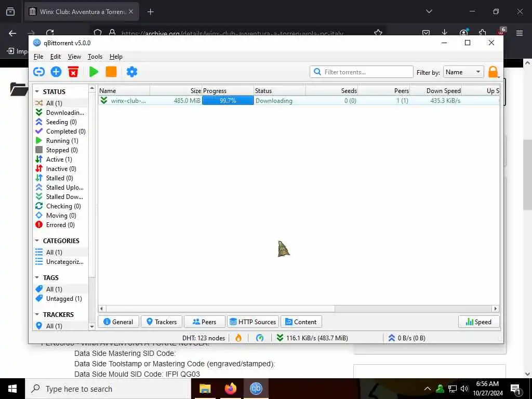Viewport: 532px width, 399px height.
Task: Click the 99.7% progress bar
Action: (228, 100)
